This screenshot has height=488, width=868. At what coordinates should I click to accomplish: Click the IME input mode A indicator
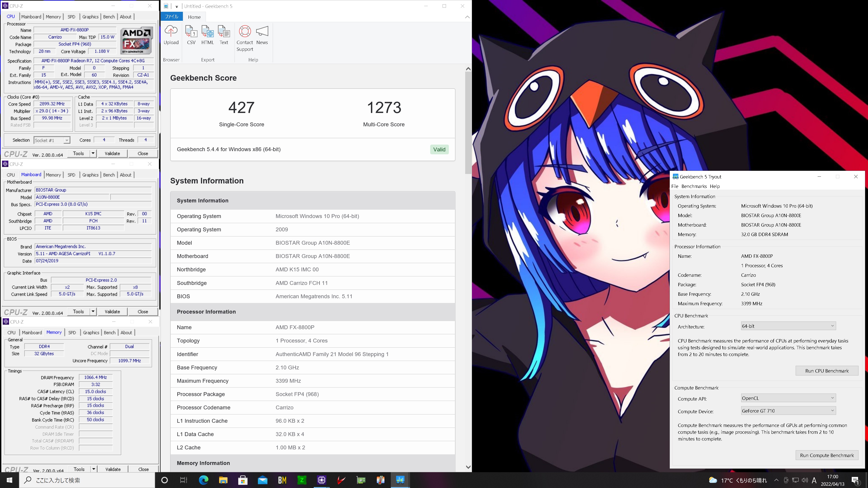[x=814, y=480]
